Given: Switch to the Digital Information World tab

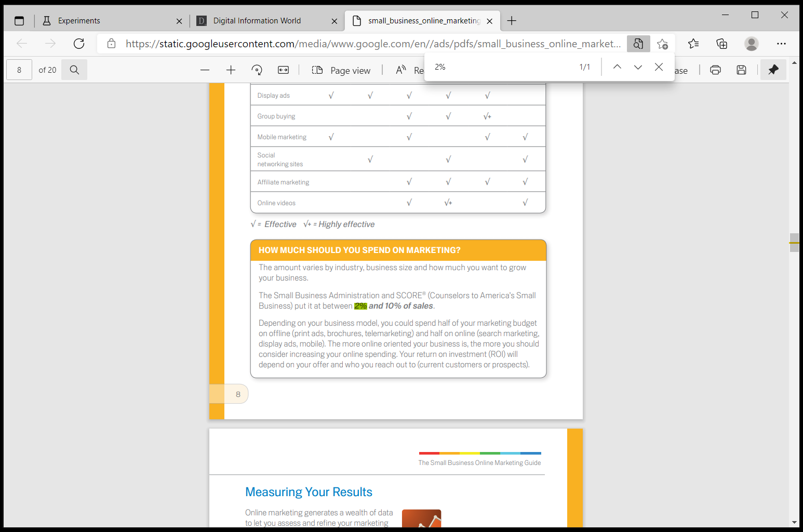Looking at the screenshot, I should click(257, 21).
